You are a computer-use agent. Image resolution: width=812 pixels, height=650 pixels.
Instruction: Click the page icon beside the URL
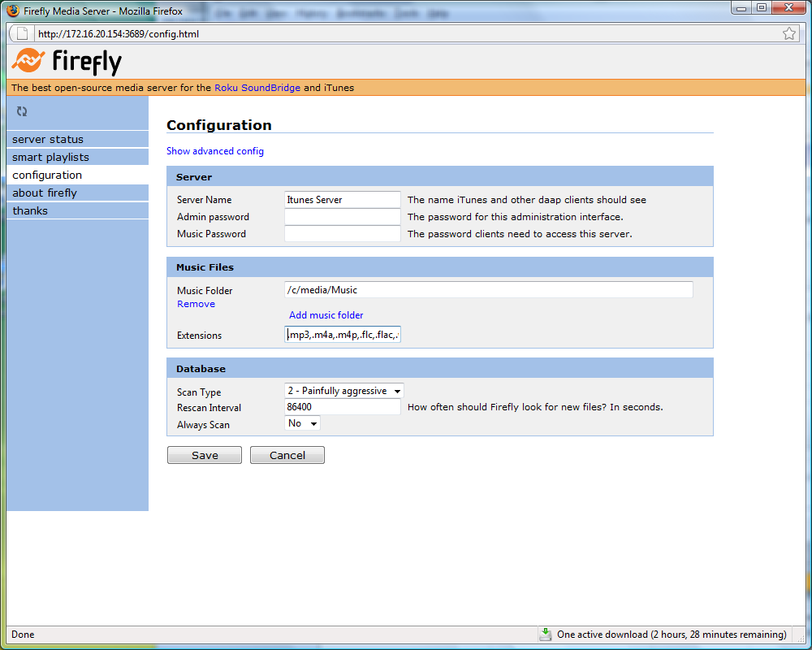pos(22,33)
